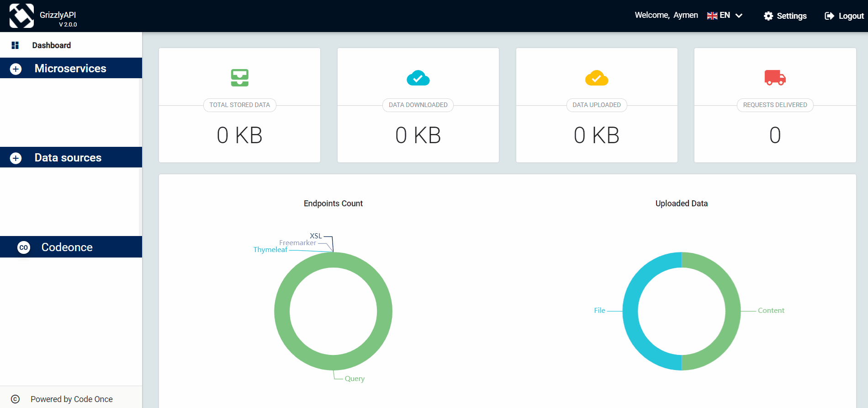Click the blue Data Downloaded cloud icon

coord(418,78)
